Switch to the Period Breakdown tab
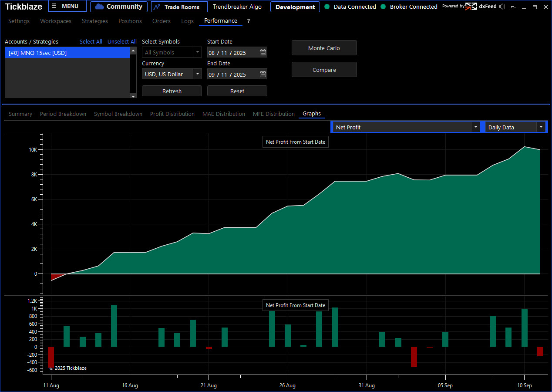Screen dimensions: 552x392 pos(63,114)
